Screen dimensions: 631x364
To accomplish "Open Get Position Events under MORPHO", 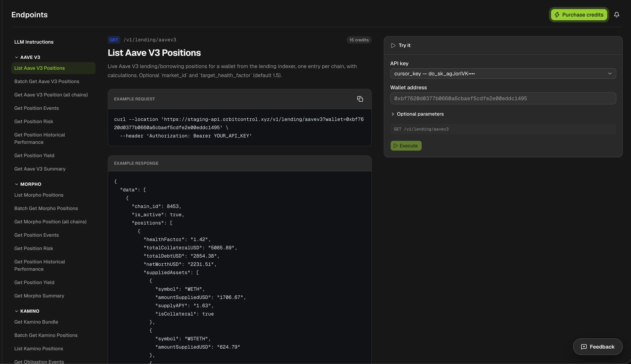I will click(36, 235).
